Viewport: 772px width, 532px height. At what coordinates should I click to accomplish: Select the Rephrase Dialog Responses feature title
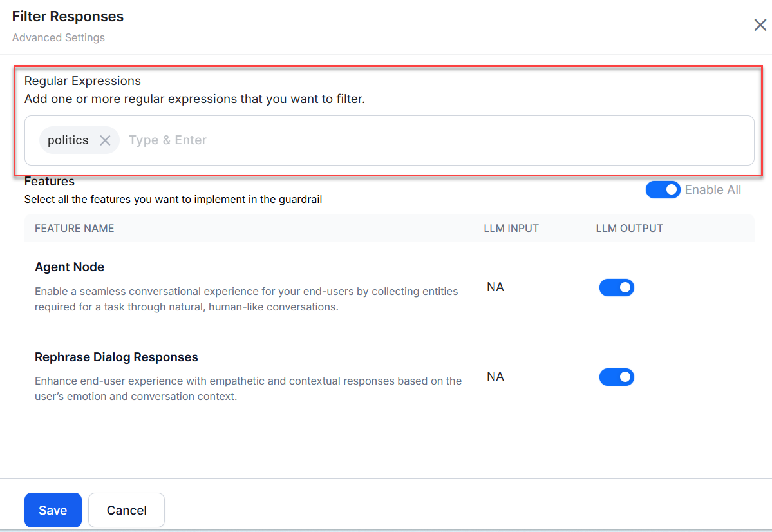pyautogui.click(x=117, y=357)
